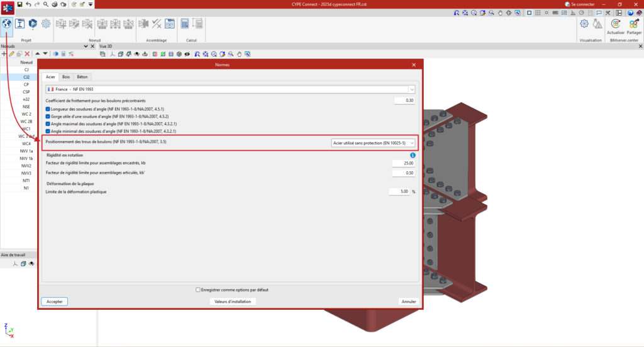Image resolution: width=644 pixels, height=347 pixels.
Task: Click the 3D axes view icon in Aire de travail
Action: tap(15, 264)
